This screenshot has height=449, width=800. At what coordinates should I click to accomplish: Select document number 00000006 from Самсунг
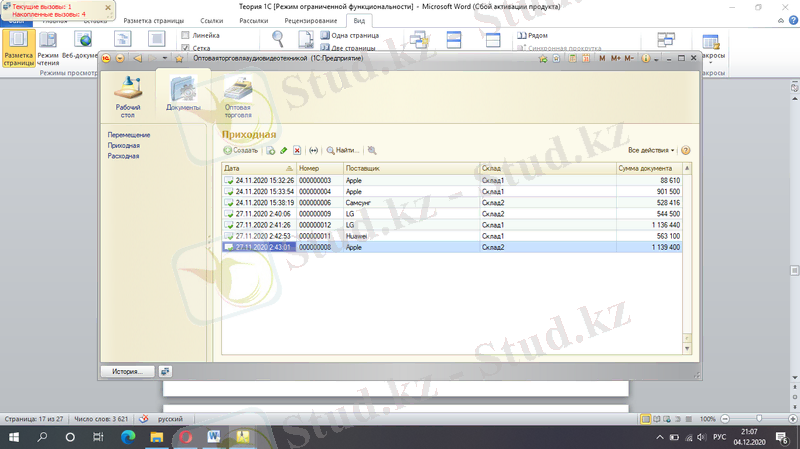click(452, 203)
